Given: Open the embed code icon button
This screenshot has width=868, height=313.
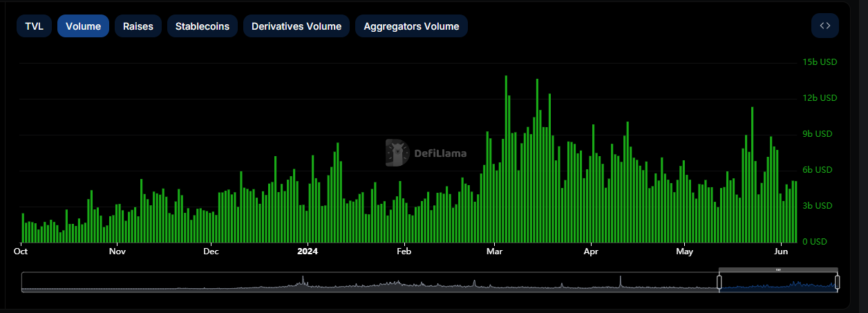Looking at the screenshot, I should pyautogui.click(x=824, y=26).
